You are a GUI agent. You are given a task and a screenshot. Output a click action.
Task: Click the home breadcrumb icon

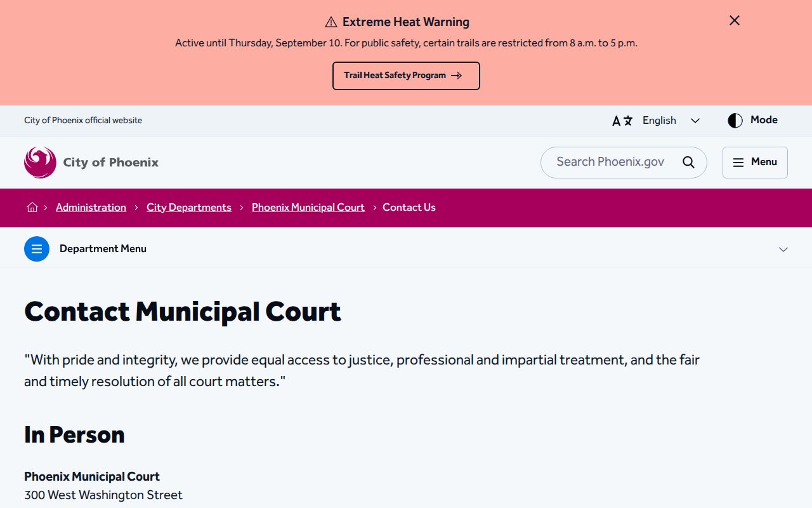tap(32, 208)
